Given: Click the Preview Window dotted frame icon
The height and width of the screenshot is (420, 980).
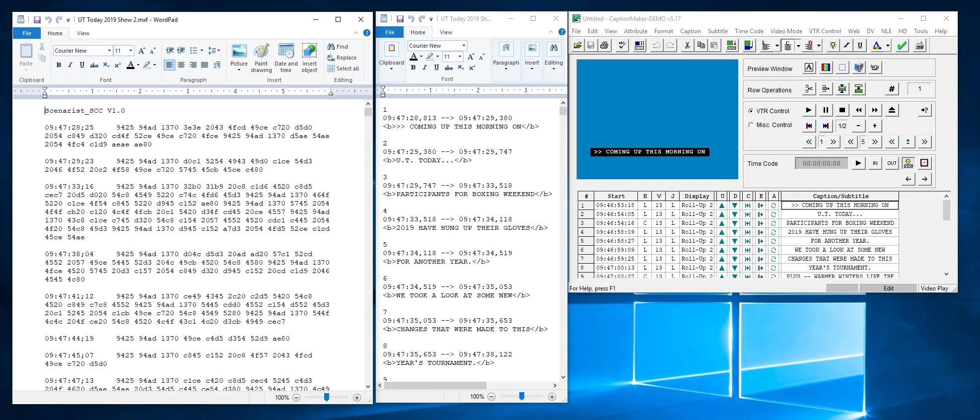Looking at the screenshot, I should (x=842, y=68).
